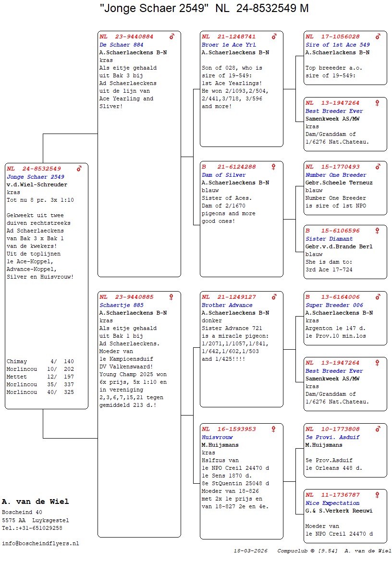
Task: Click the pedigree title at the top
Action: pos(204,8)
